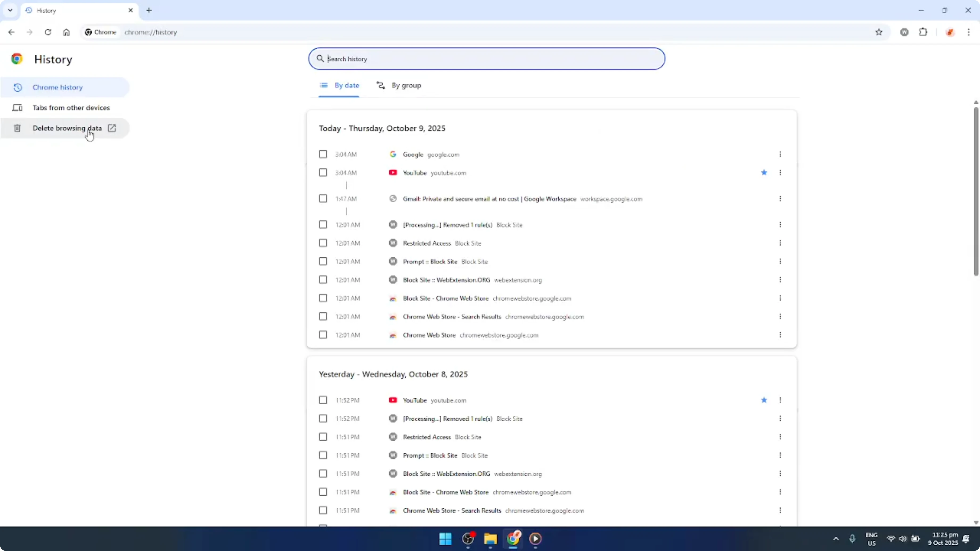980x551 pixels.
Task: Click the microphone tray icon
Action: [852, 539]
